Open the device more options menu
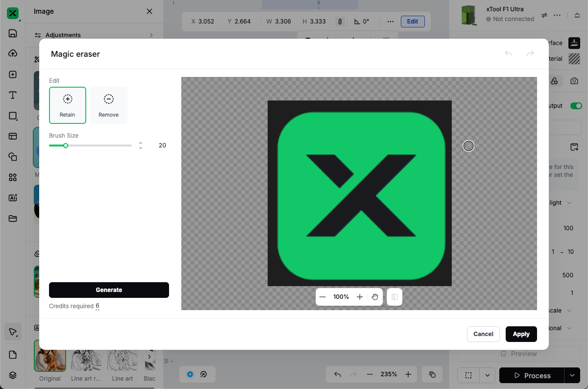The image size is (588, 389). 557,15
